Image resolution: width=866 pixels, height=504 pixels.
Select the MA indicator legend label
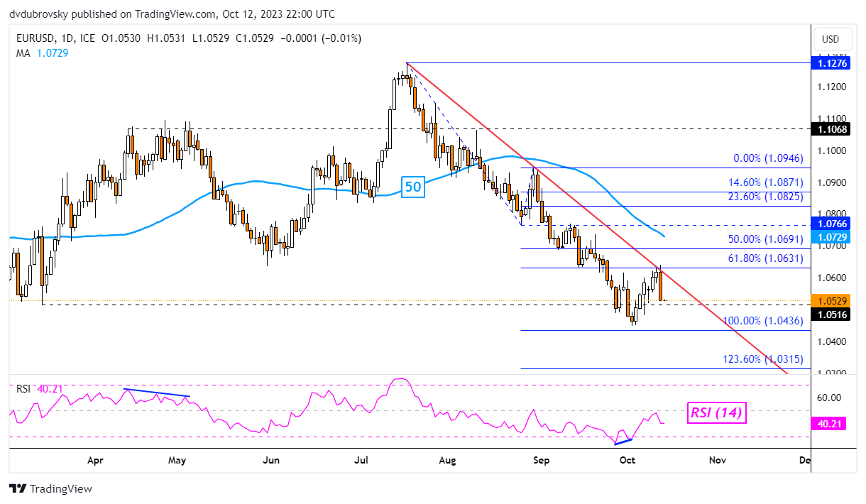[x=23, y=53]
